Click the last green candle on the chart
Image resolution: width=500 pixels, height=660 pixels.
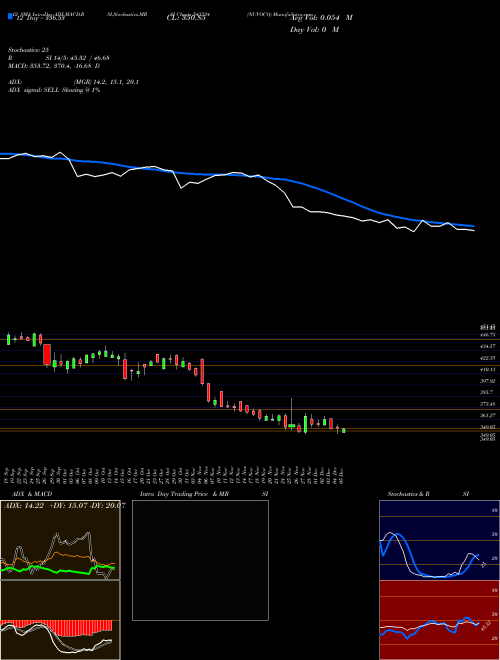click(344, 431)
